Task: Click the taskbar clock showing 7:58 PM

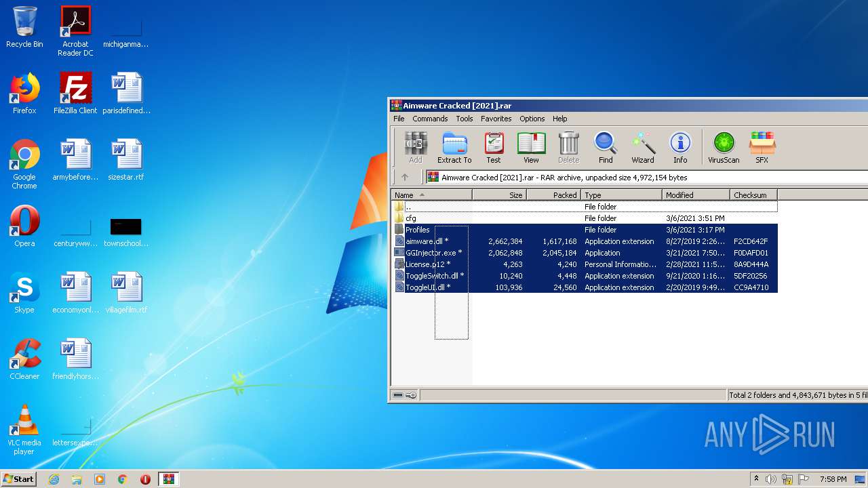Action: pyautogui.click(x=833, y=479)
